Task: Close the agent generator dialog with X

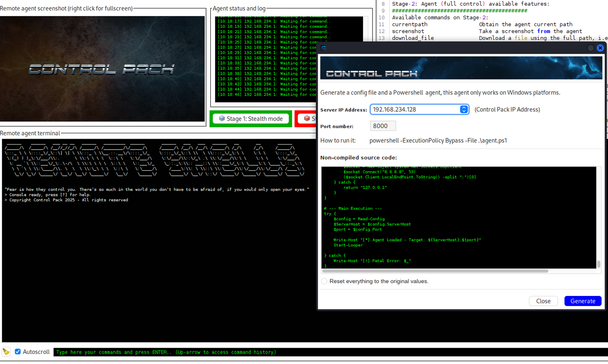Action: tap(600, 48)
